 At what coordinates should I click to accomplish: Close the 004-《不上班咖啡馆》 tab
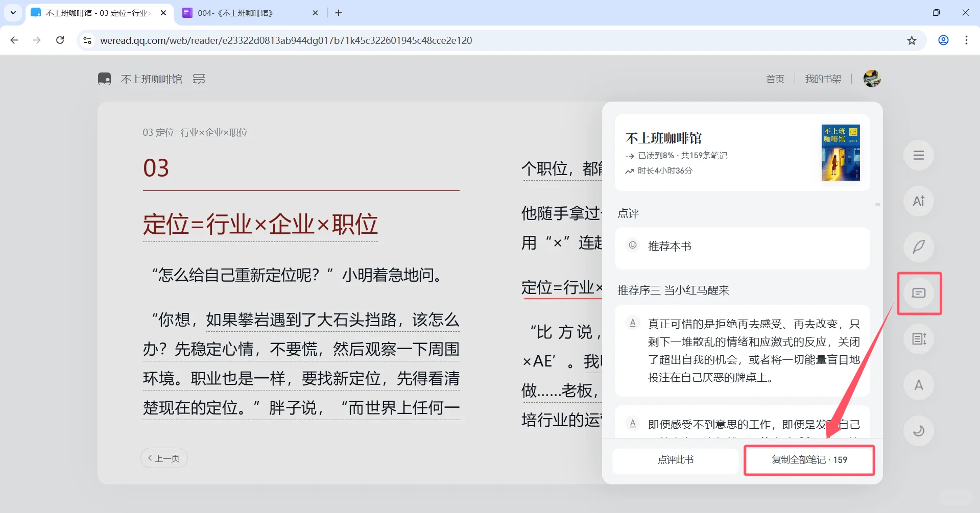(x=316, y=13)
